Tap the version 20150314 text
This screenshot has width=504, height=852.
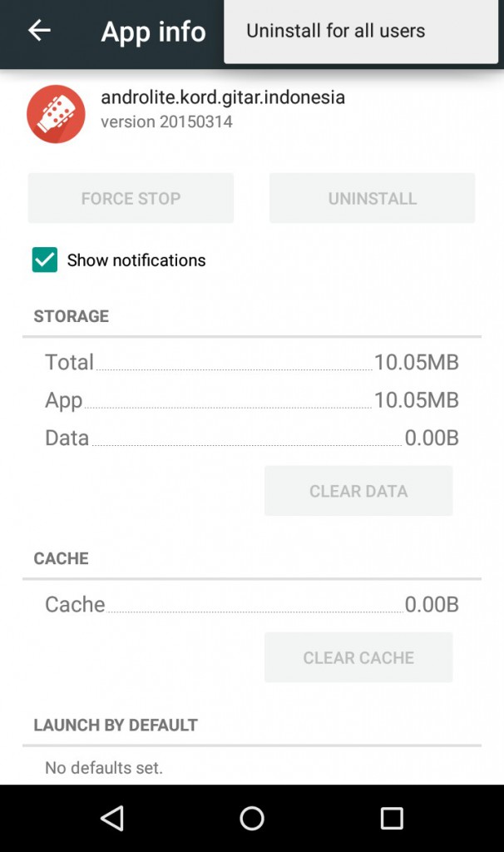pos(166,121)
